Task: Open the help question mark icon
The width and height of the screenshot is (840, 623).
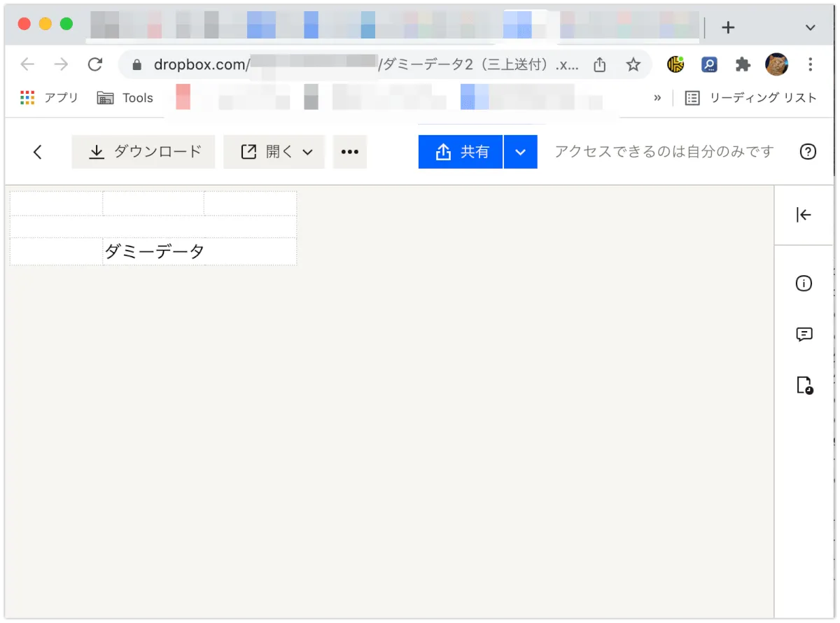Action: (808, 152)
